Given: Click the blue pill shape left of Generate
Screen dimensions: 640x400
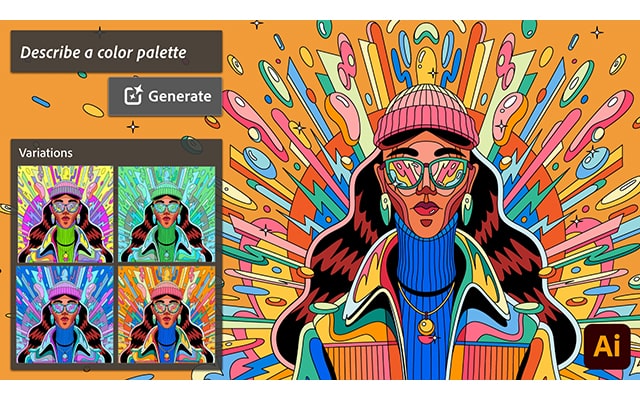Looking at the screenshot, I should tap(41, 101).
